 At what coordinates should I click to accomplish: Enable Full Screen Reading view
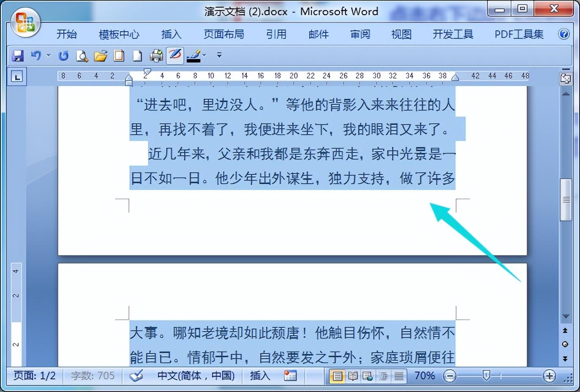pyautogui.click(x=353, y=376)
